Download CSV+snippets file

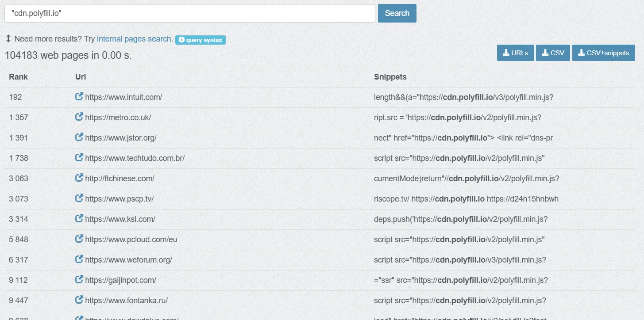click(x=603, y=53)
